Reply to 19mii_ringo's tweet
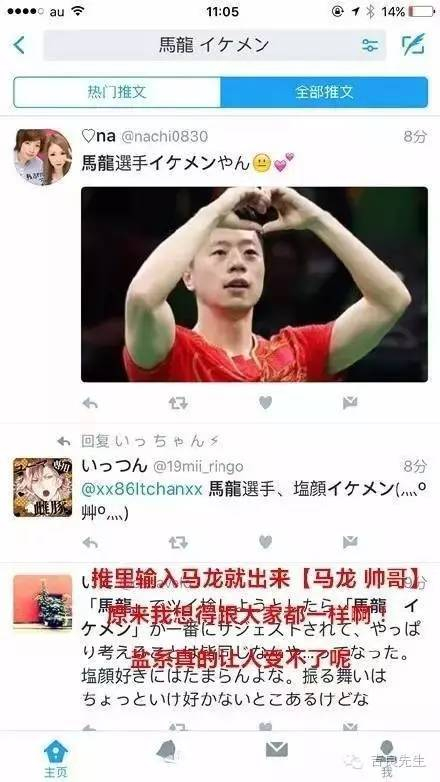The image size is (440, 782). click(90, 542)
